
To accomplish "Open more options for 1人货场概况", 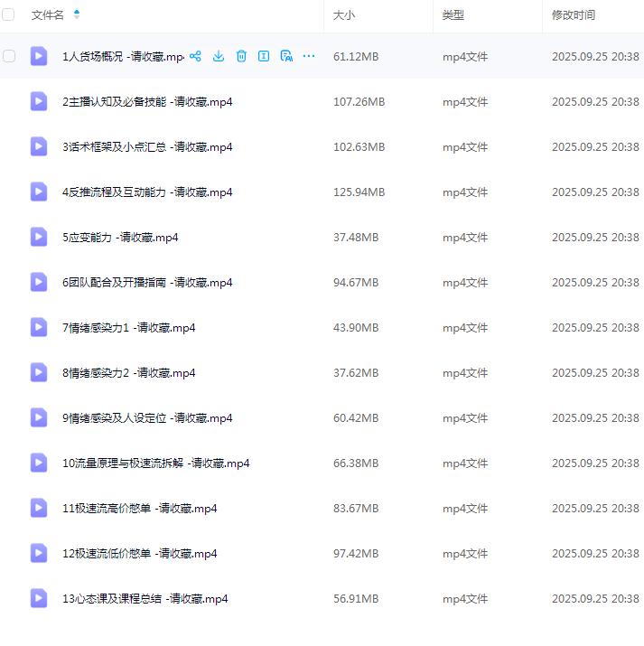I will click(x=309, y=56).
